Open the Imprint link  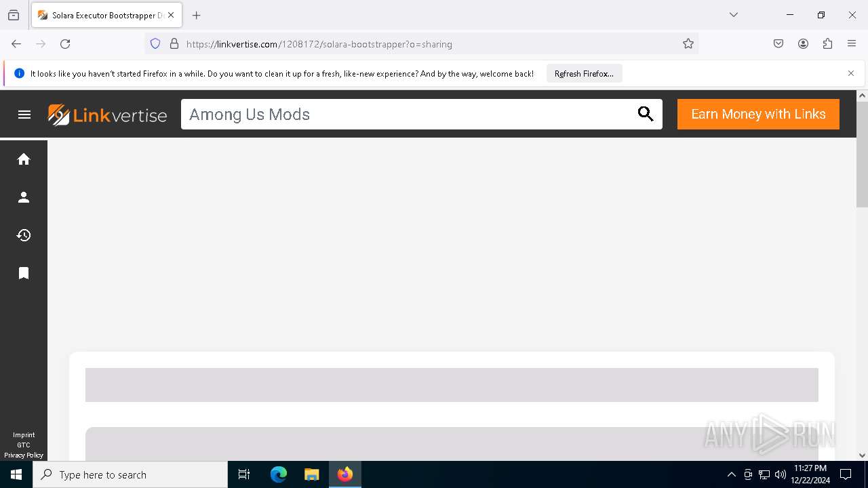[24, 435]
